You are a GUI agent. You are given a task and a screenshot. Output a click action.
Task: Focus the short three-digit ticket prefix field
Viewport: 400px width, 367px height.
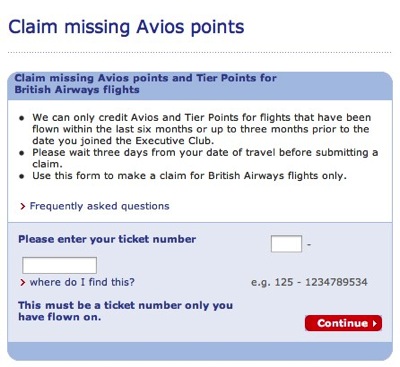286,244
